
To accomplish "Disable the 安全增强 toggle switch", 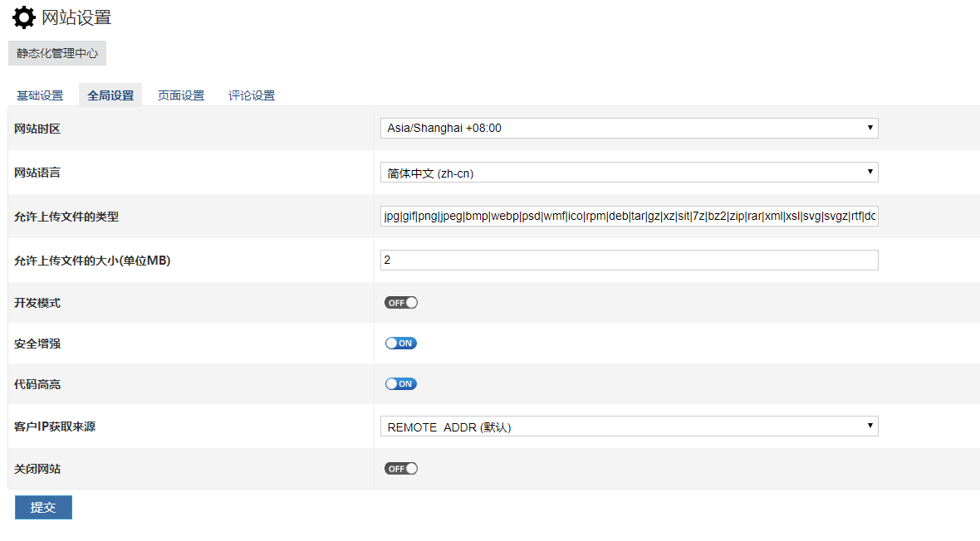I will pos(401,344).
